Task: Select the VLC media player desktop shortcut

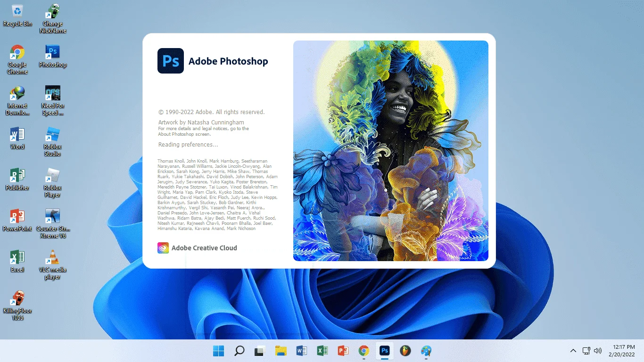Action: tap(53, 265)
